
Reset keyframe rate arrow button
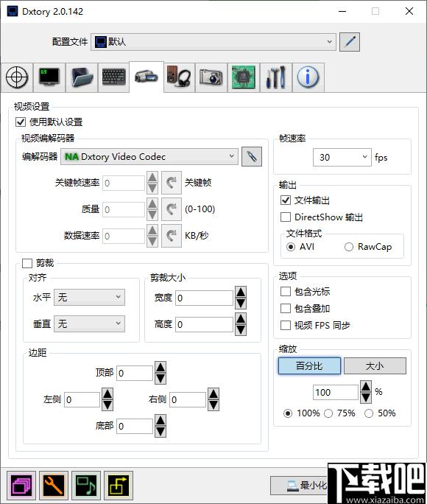(172, 183)
